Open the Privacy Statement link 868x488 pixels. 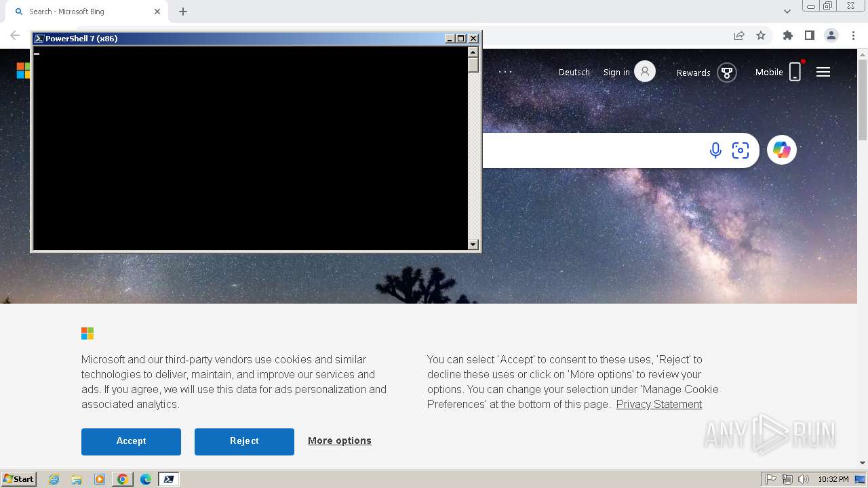659,404
